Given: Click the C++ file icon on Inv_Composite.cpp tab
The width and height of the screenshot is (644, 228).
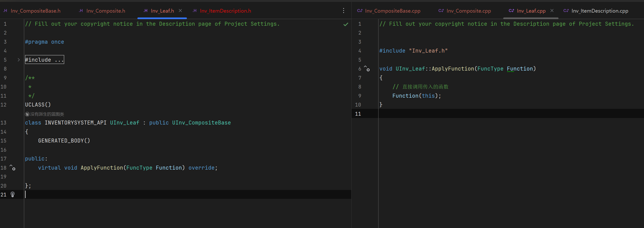Looking at the screenshot, I should click(441, 11).
